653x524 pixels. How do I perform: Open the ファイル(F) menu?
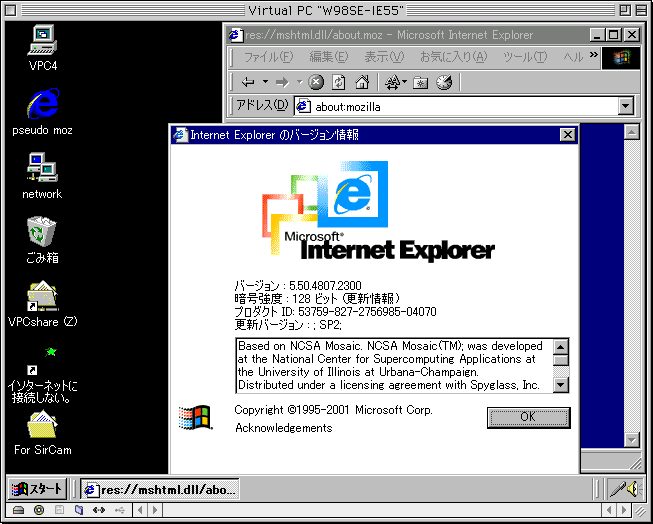click(269, 57)
